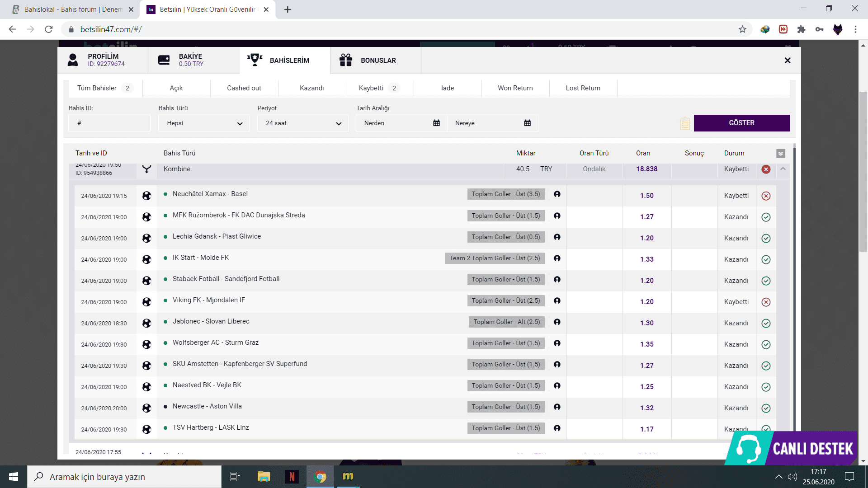Click Toplam Goller - Alt (2.5) market label
Screen dimensions: 868x488
pyautogui.click(x=506, y=322)
